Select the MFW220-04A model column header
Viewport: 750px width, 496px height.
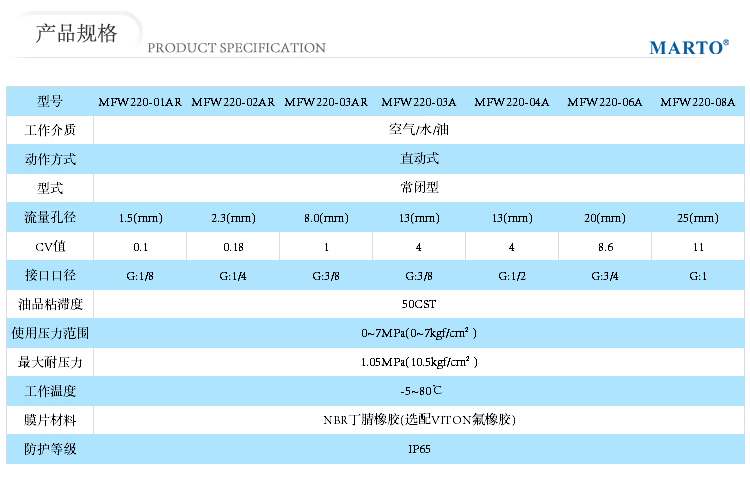point(512,102)
